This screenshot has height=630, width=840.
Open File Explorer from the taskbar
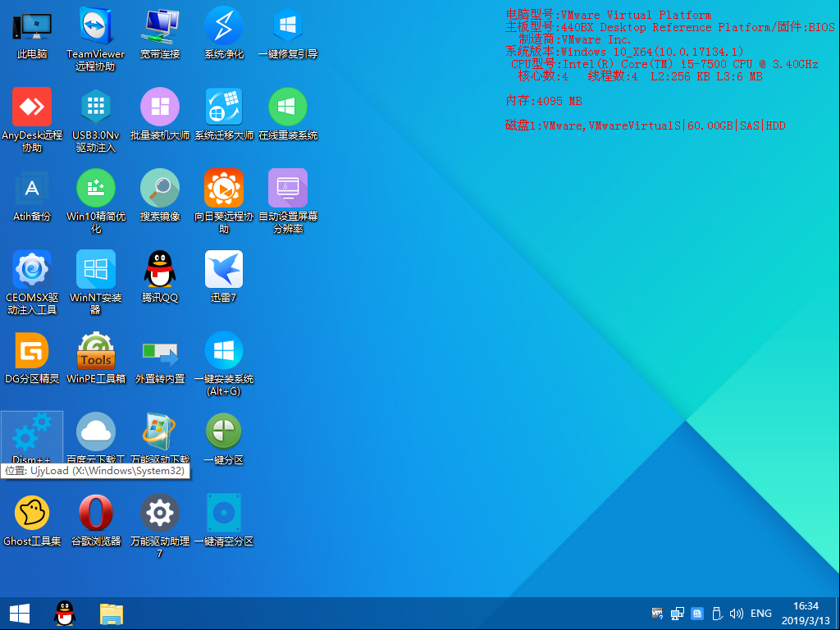(x=112, y=614)
